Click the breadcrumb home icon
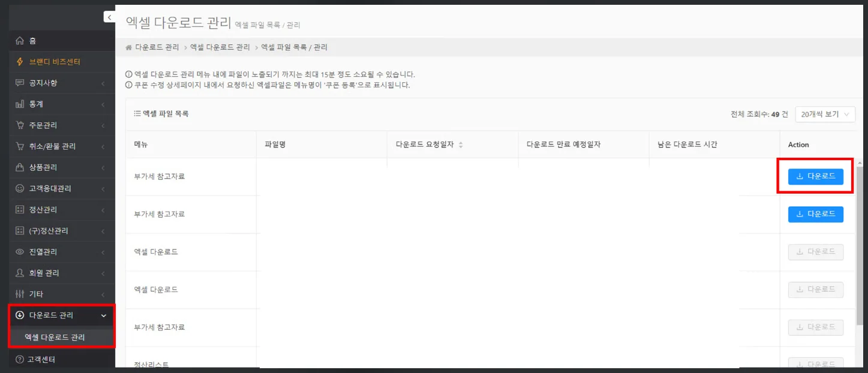 tap(128, 47)
